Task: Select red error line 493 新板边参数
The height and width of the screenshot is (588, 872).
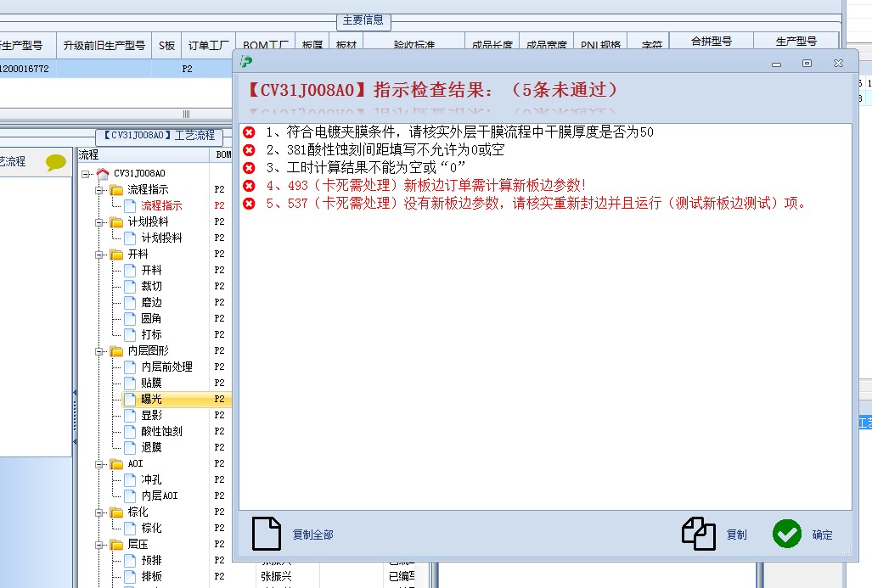Action: point(425,186)
